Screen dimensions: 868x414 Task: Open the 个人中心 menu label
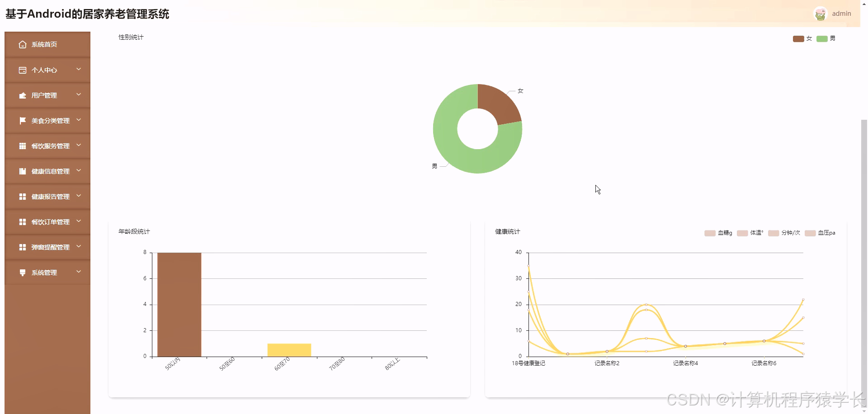pyautogui.click(x=44, y=70)
